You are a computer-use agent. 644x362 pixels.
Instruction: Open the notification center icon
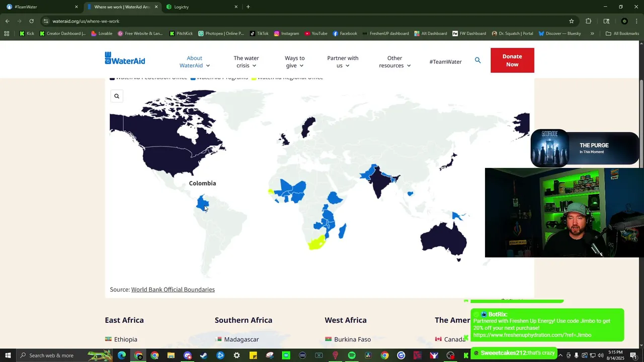(633, 355)
